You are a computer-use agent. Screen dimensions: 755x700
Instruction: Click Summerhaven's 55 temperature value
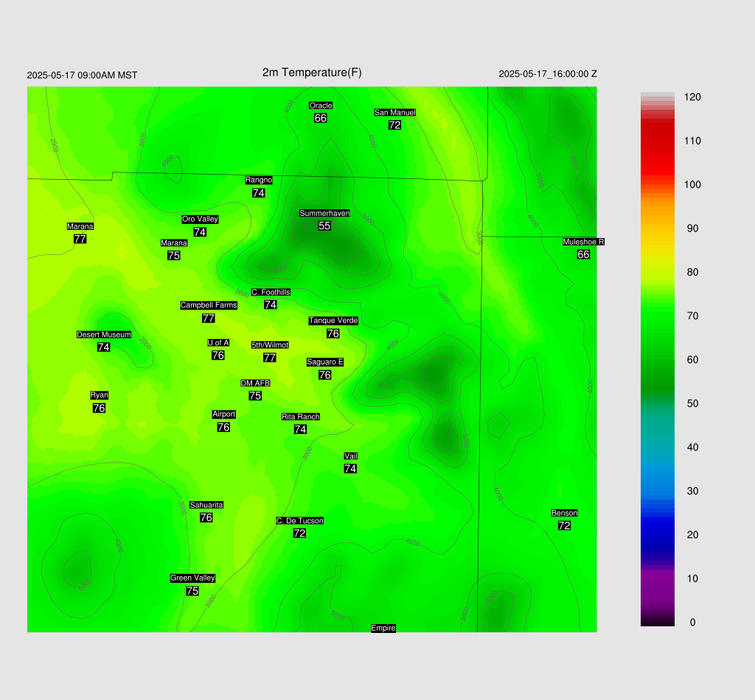click(324, 225)
